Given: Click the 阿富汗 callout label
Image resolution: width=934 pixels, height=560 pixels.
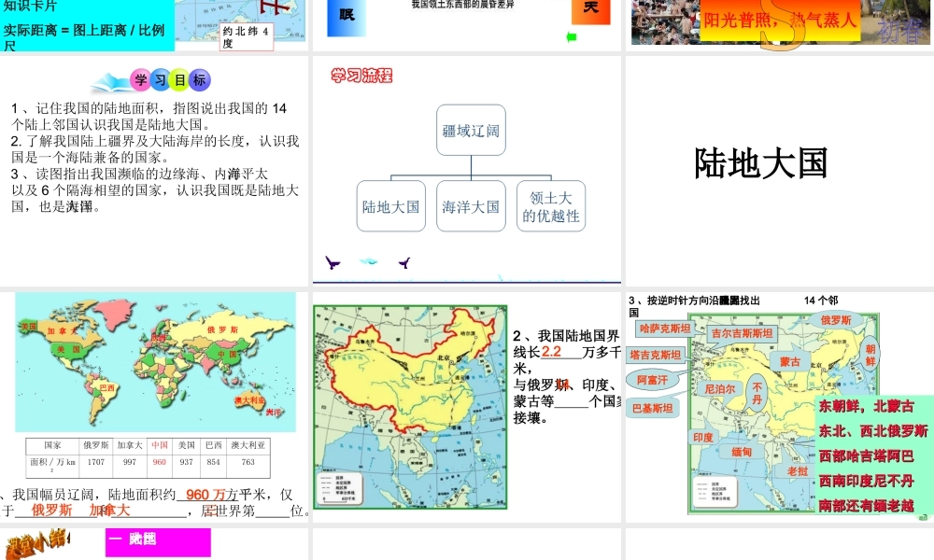Looking at the screenshot, I should (x=652, y=380).
